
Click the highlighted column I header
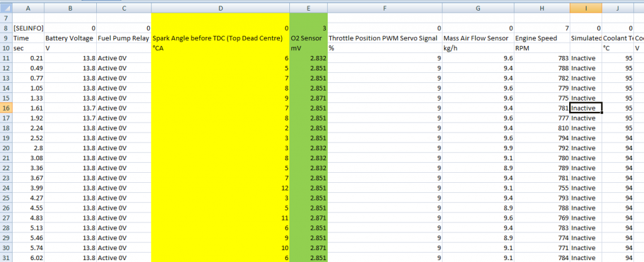(586, 7)
